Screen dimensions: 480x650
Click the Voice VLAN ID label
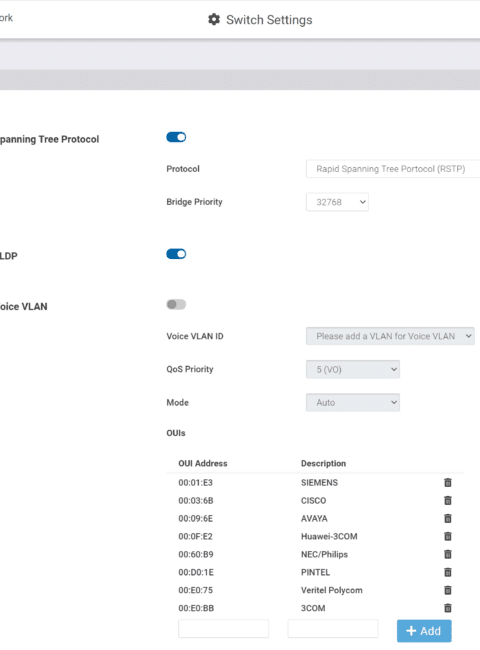(x=195, y=336)
